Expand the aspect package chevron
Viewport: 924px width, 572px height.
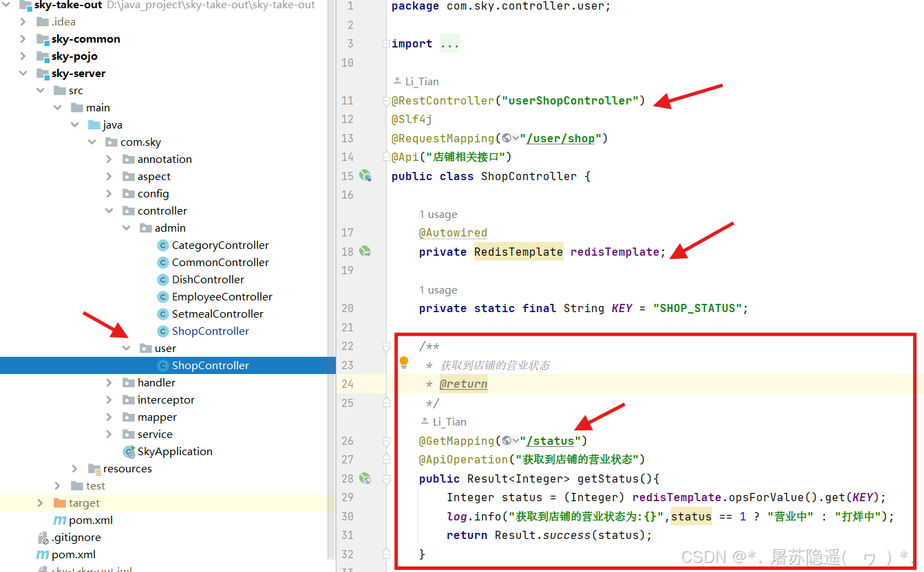click(x=109, y=177)
